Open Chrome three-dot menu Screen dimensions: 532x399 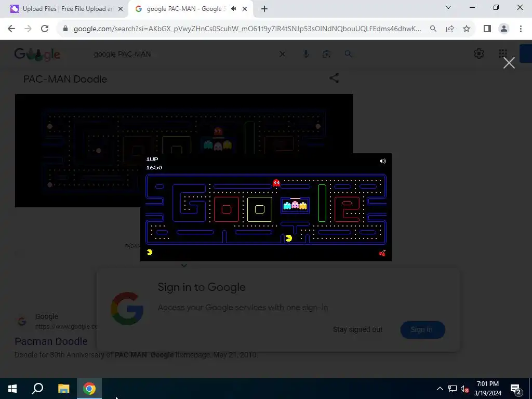click(521, 29)
